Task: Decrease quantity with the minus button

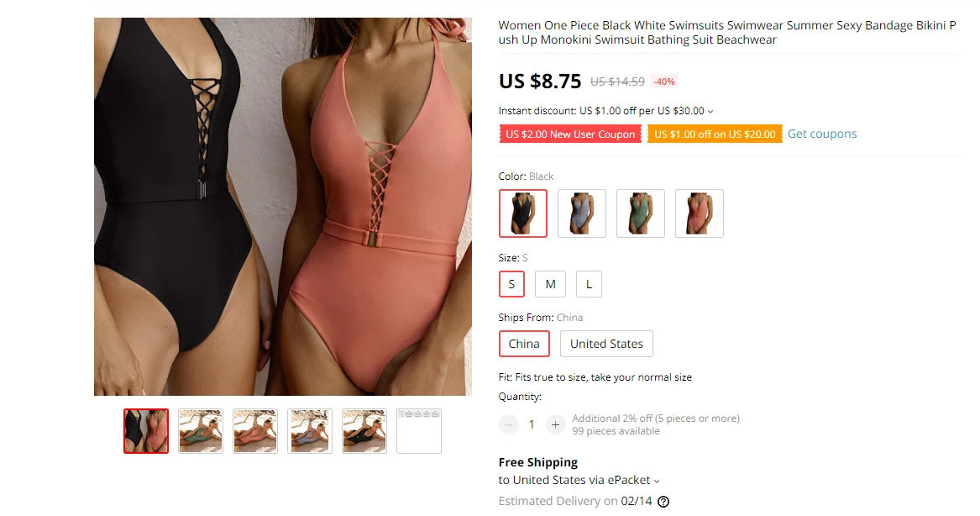Action: tap(509, 424)
